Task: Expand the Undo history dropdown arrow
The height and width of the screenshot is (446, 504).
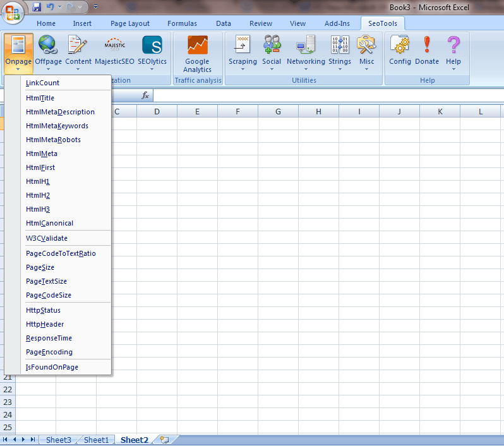Action: point(59,7)
